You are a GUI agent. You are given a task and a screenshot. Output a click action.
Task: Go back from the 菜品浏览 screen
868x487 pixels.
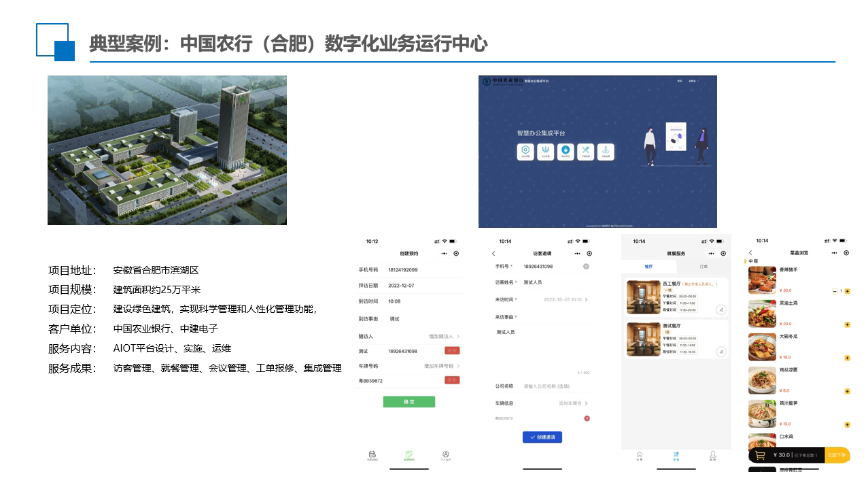[750, 253]
